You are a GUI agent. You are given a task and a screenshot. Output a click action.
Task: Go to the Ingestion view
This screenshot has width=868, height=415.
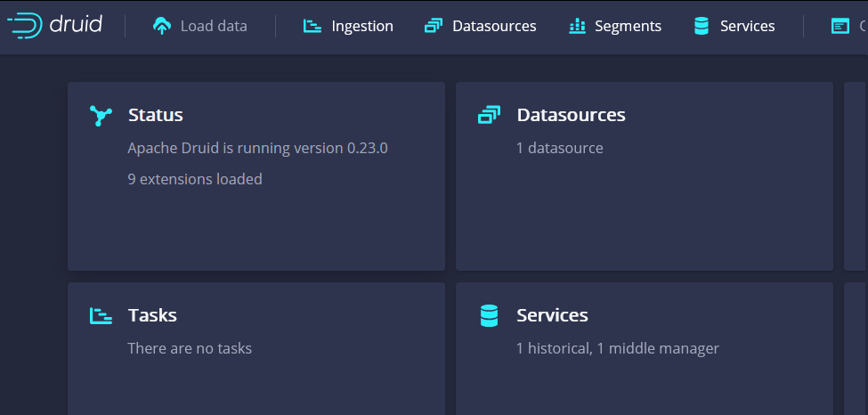click(362, 26)
